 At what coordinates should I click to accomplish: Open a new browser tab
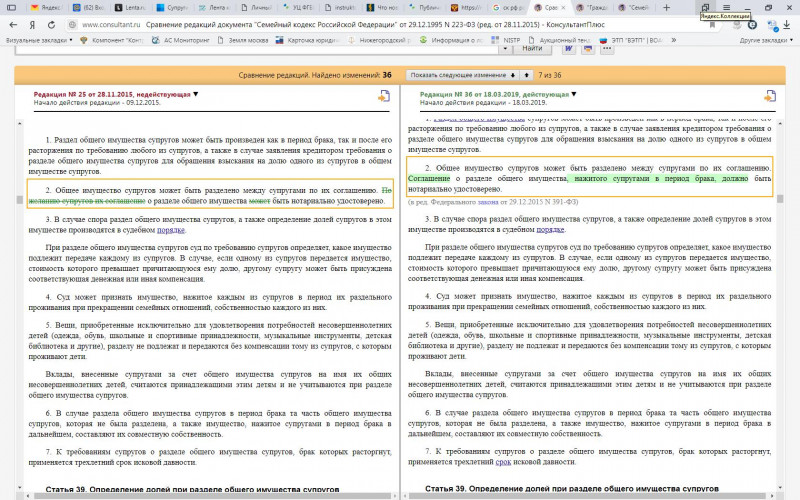[x=666, y=8]
